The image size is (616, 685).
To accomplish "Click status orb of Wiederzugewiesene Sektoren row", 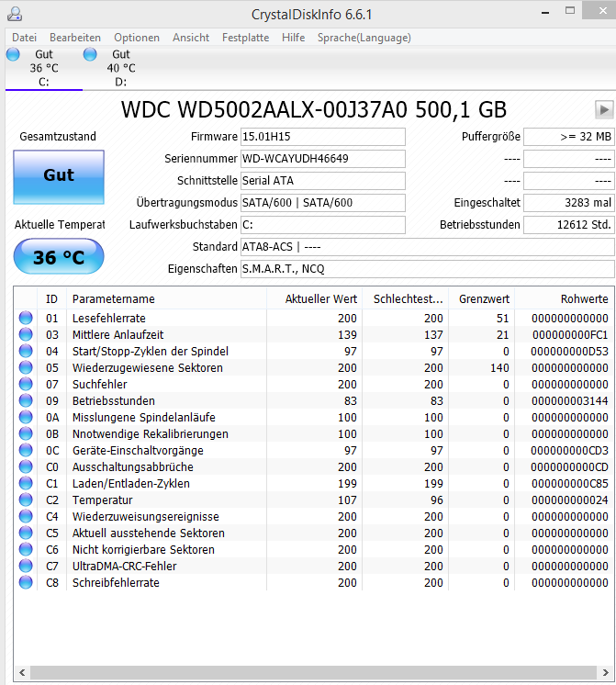I will pos(26,367).
